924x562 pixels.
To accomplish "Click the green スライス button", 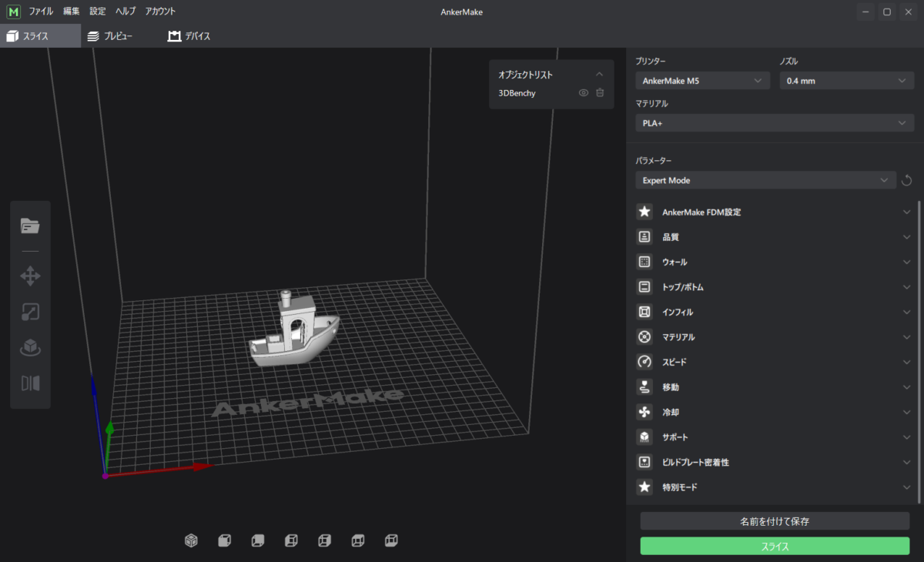I will [x=775, y=547].
